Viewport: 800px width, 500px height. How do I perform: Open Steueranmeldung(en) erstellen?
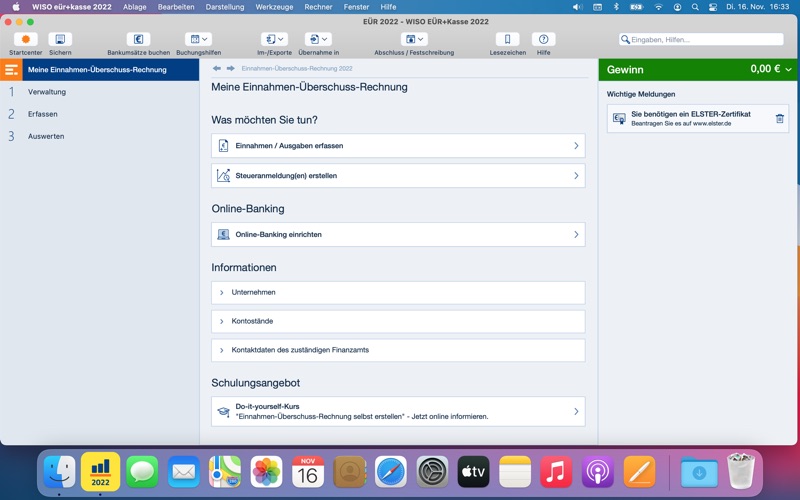tap(398, 176)
